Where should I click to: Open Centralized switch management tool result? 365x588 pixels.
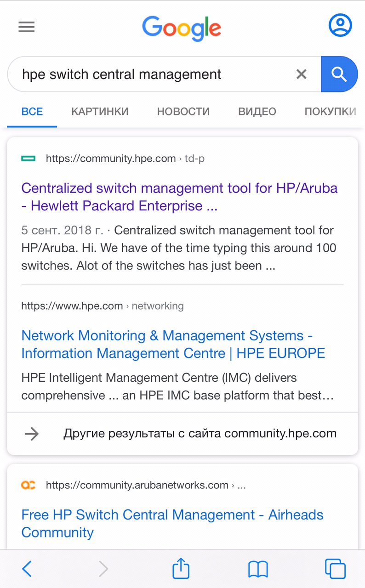click(179, 197)
